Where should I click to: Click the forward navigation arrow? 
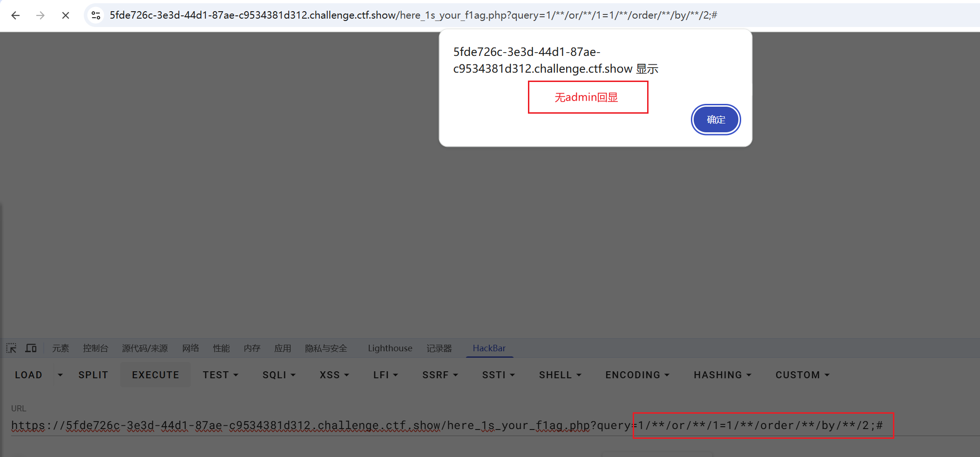(41, 15)
